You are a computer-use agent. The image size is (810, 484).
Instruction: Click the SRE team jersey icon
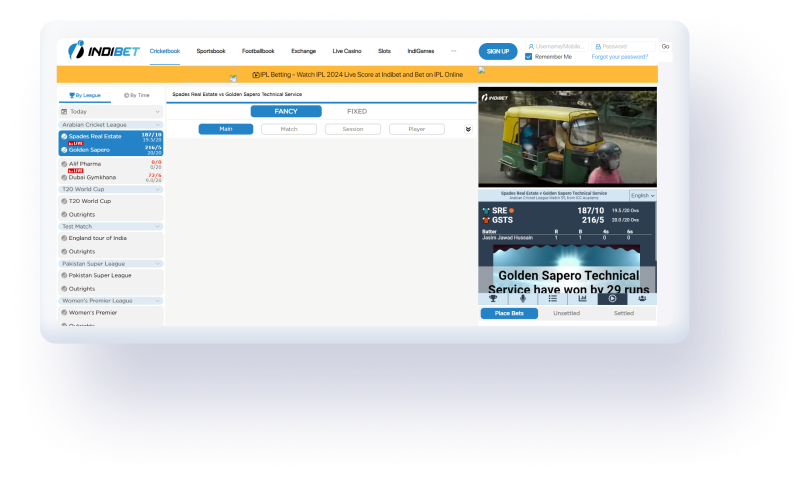pyautogui.click(x=486, y=211)
